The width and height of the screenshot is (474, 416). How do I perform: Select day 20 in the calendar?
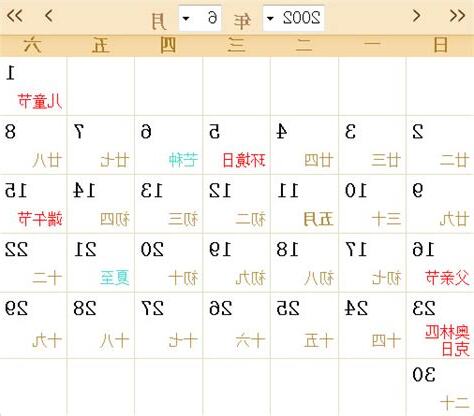coord(169,263)
